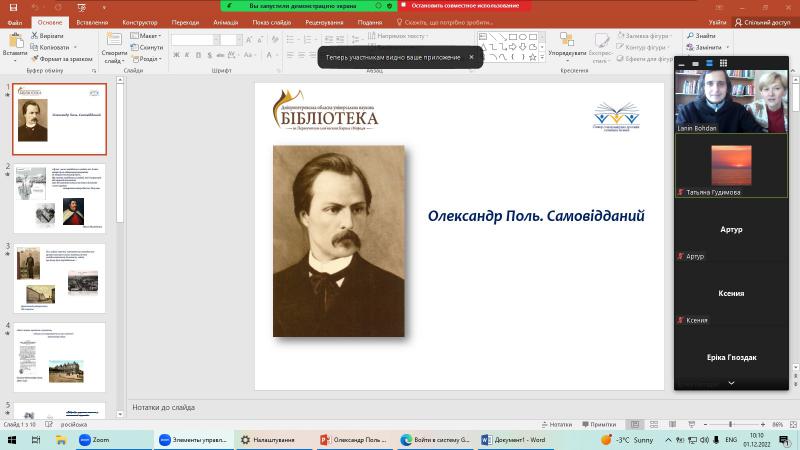
Task: Switch Zoom panel to gallery grid view
Action: point(723,63)
